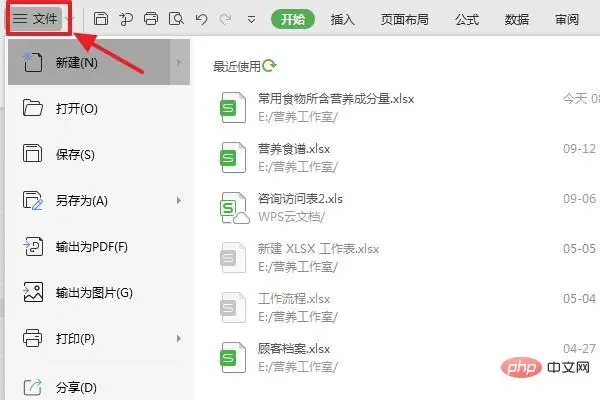Screen dimensions: 600x400
Task: Click the print icon in quick toolbar
Action: coord(151,19)
